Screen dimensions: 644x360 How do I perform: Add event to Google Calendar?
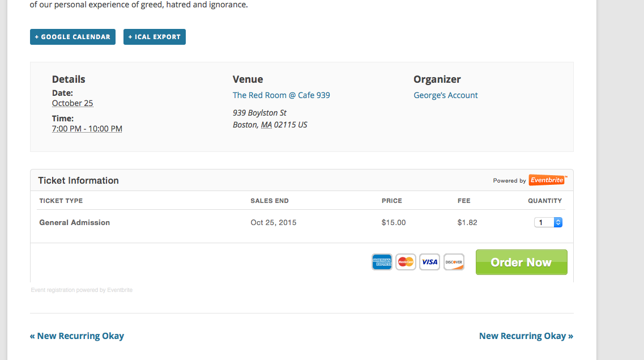click(72, 37)
